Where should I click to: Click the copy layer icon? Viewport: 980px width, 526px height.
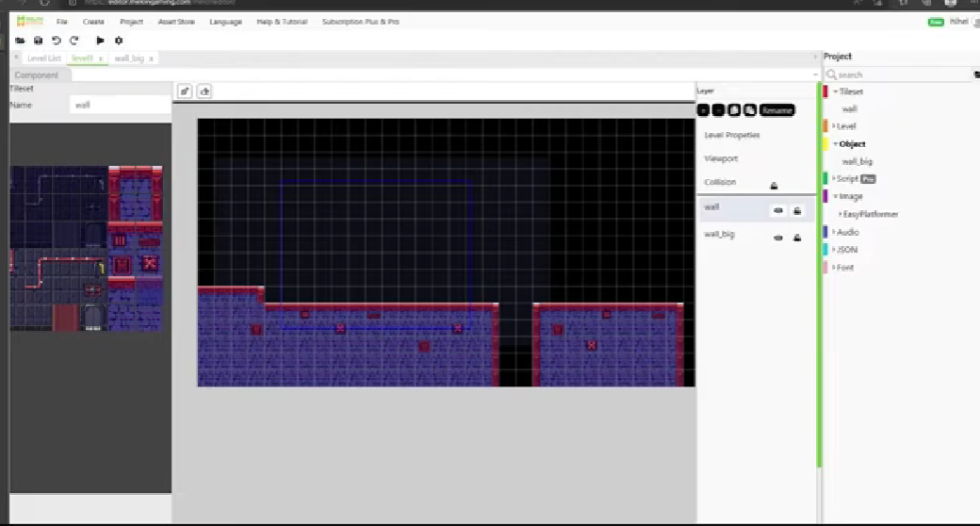(x=734, y=110)
